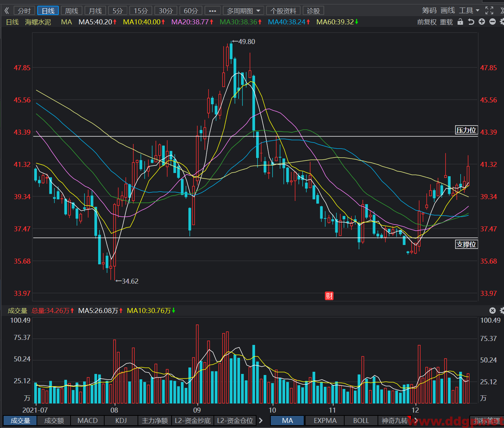Click the 指标管理 button

click(x=487, y=420)
